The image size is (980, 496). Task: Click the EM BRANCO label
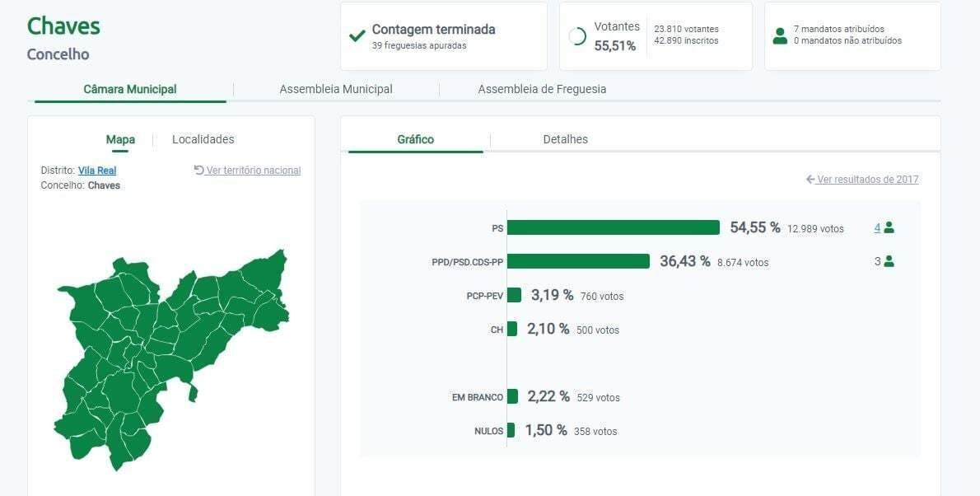coord(478,397)
